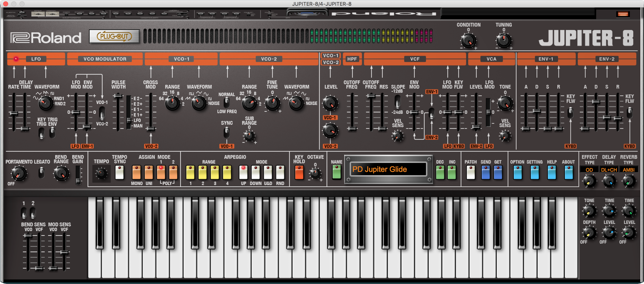The width and height of the screenshot is (644, 284).
Task: Open the SETTING menu button
Action: (535, 172)
